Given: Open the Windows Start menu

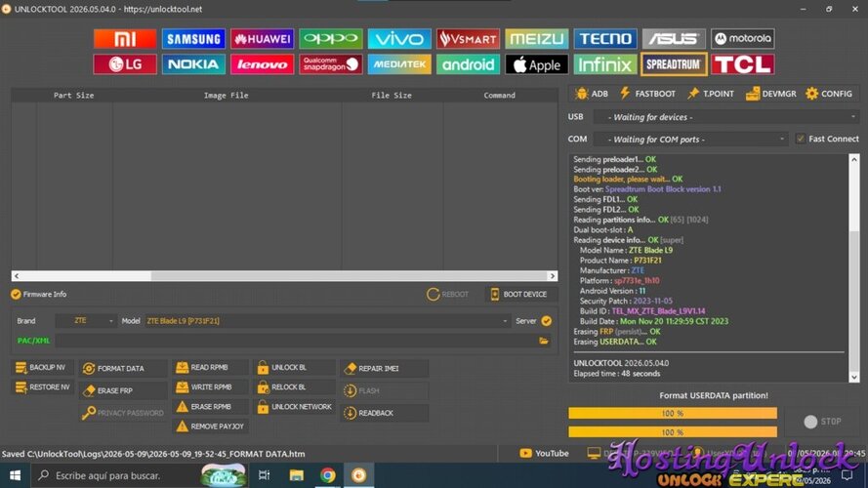Looking at the screenshot, I should tap(15, 475).
